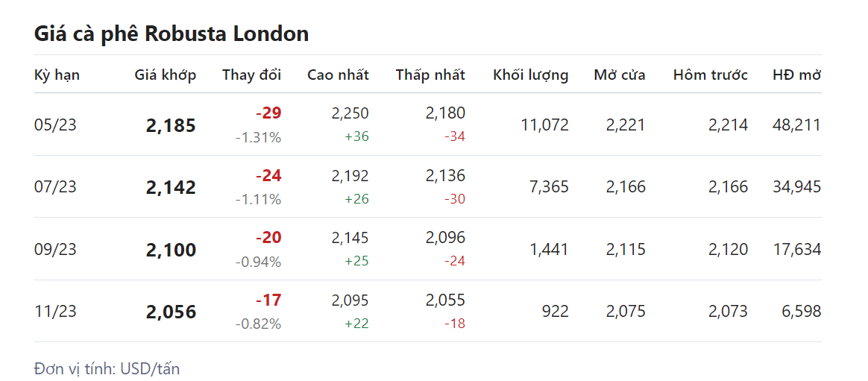The width and height of the screenshot is (868, 381).
Task: Click the "Giá cà phê Robusta London" title
Action: tap(172, 34)
